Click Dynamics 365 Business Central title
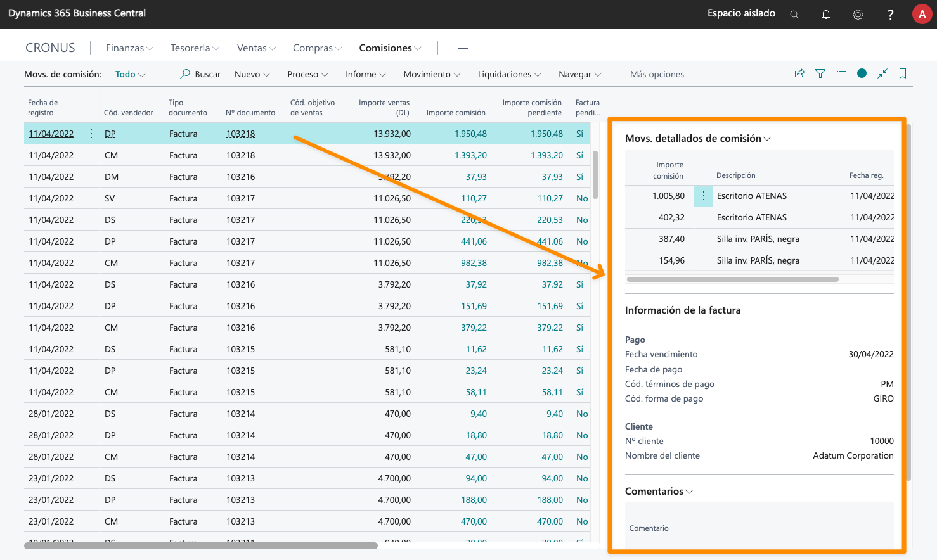The height and width of the screenshot is (560, 937). [x=77, y=13]
